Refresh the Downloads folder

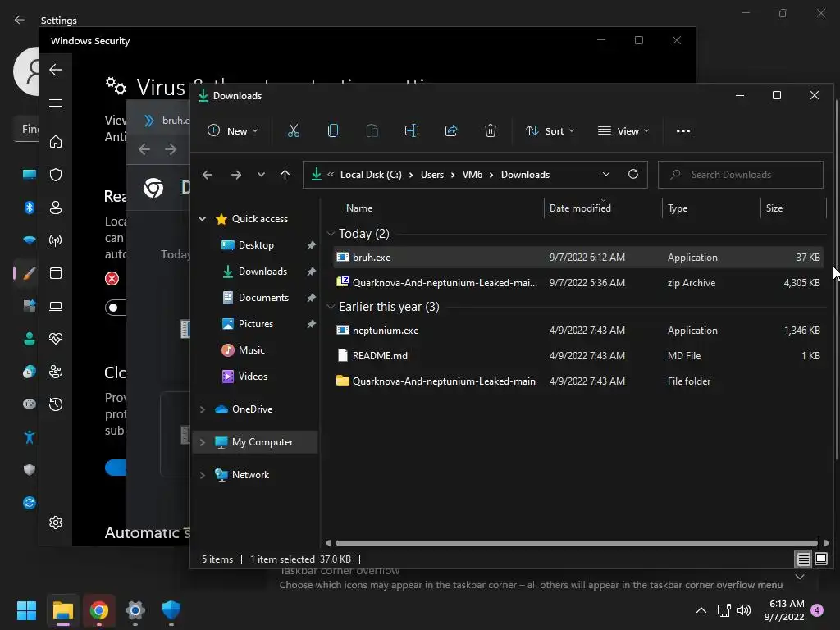coord(633,174)
